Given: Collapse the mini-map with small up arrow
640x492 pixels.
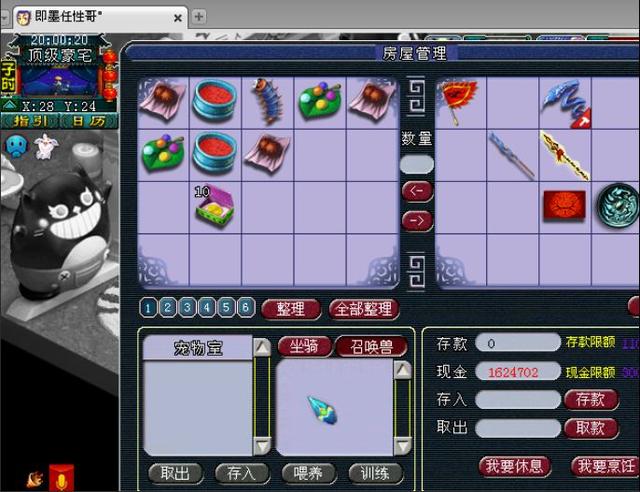Looking at the screenshot, I should (10, 105).
